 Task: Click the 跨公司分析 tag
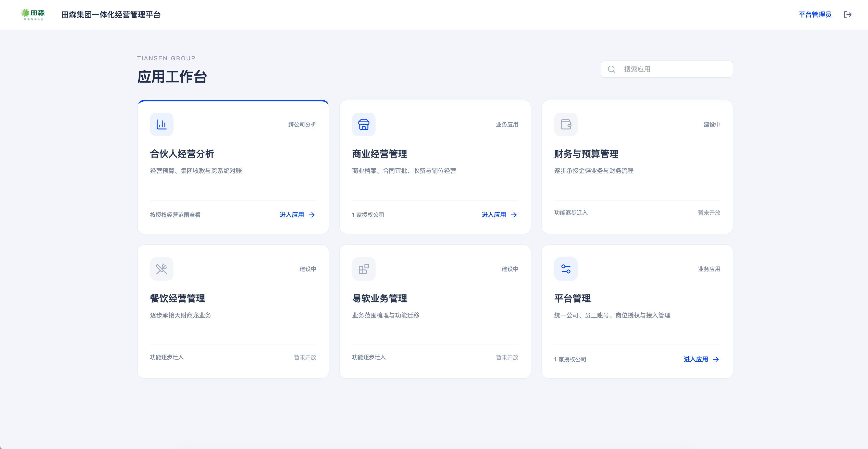coord(302,124)
